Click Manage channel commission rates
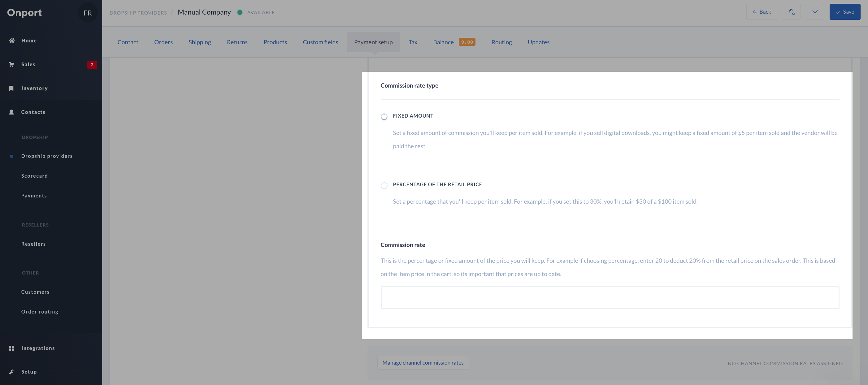This screenshot has height=385, width=868. [x=423, y=363]
